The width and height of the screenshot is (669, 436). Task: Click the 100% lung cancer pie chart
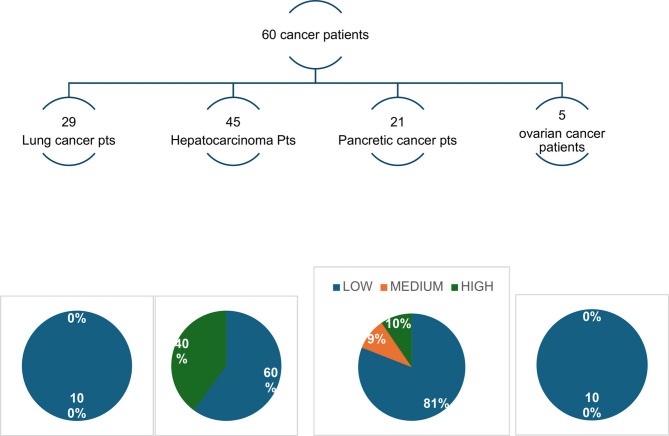pos(77,366)
